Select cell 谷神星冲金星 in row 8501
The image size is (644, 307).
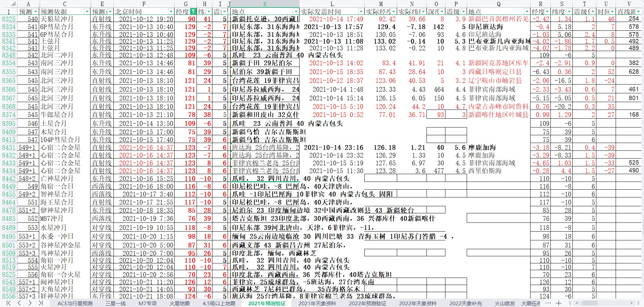coord(65,245)
